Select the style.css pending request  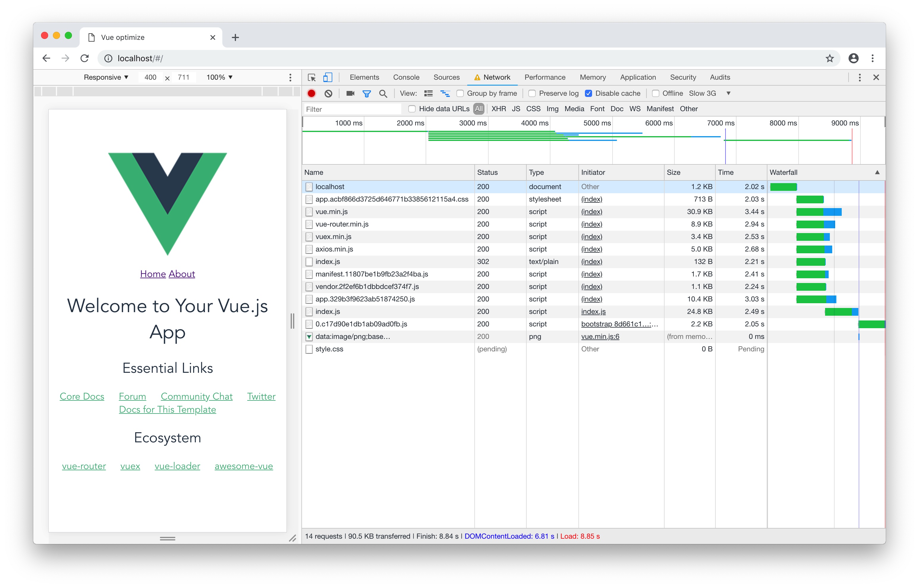(593, 349)
